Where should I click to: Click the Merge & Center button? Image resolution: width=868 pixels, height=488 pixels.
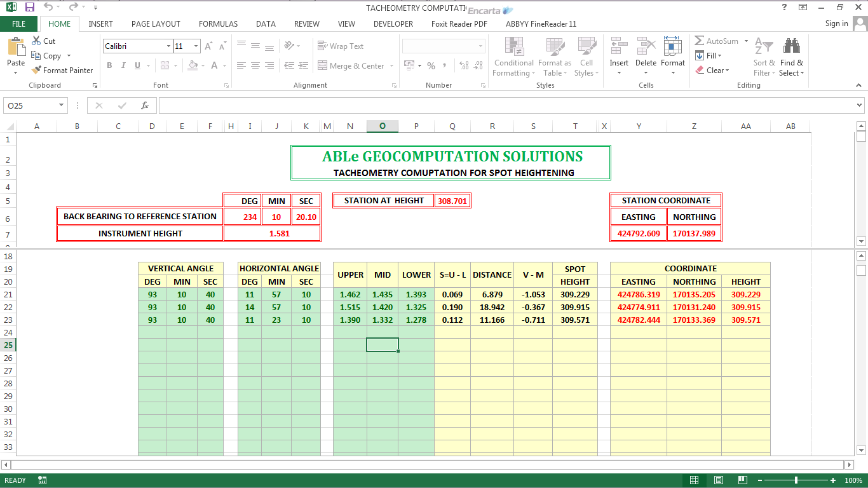tap(356, 65)
